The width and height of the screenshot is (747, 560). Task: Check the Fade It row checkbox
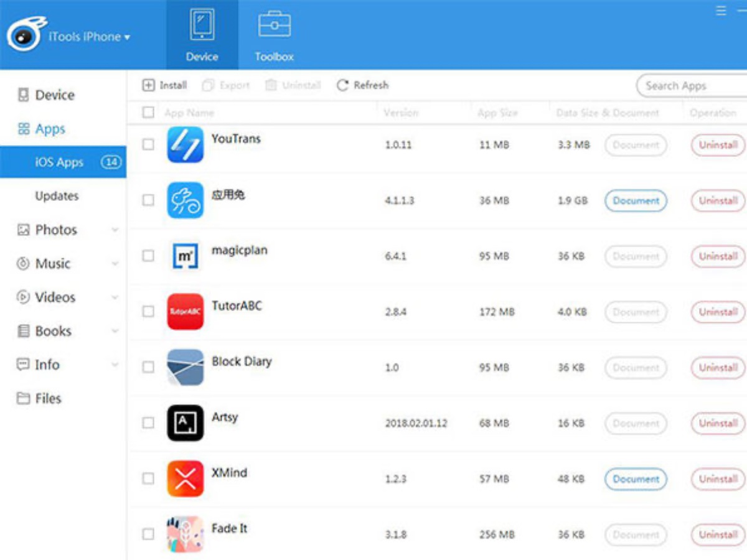point(148,534)
